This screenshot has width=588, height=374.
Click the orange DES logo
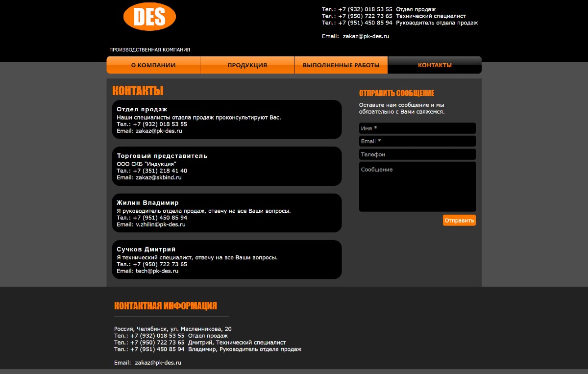[x=149, y=17]
